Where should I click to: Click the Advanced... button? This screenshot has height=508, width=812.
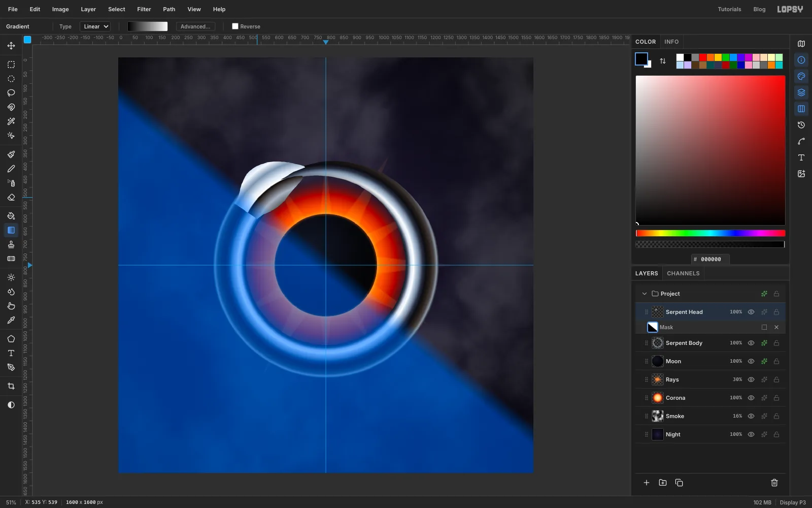click(x=195, y=26)
